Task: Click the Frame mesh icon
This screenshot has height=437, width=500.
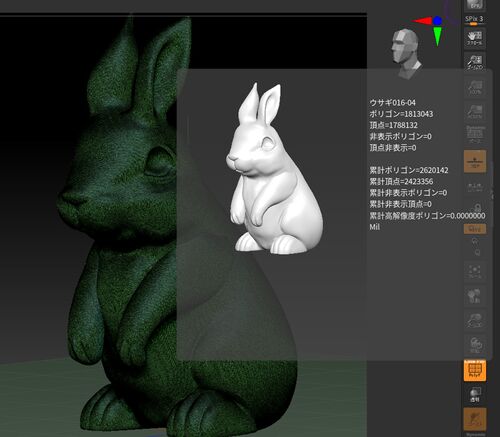Action: (x=475, y=272)
